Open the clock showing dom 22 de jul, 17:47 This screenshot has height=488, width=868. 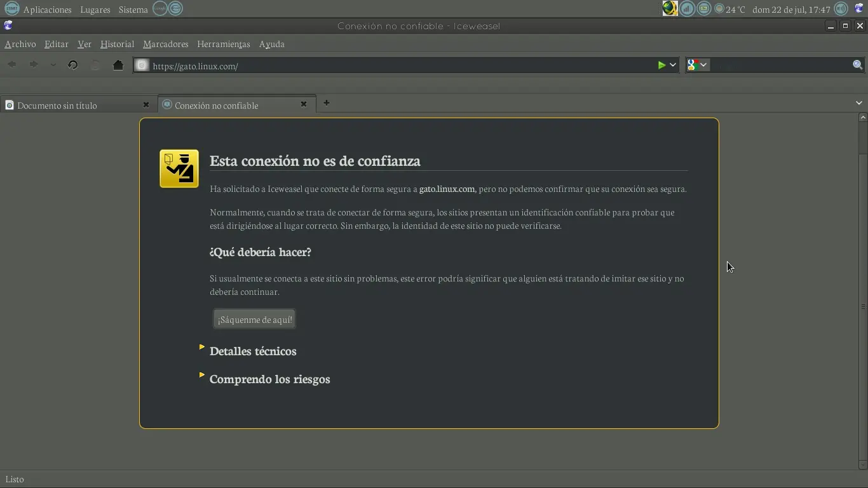point(791,10)
